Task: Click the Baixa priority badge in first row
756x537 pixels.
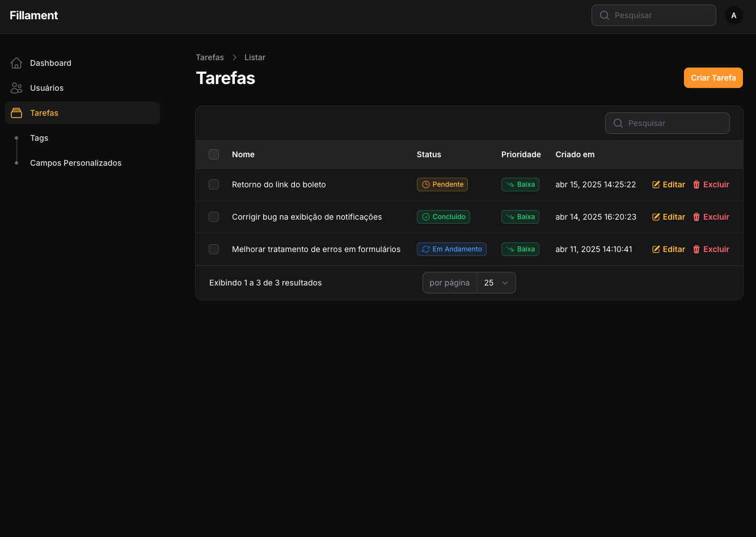Action: (x=520, y=184)
